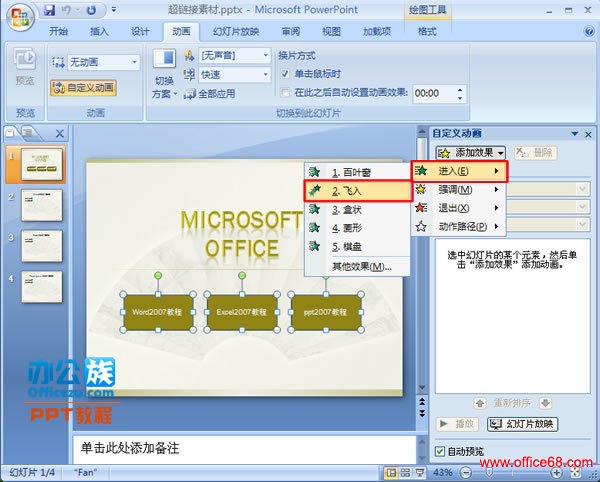Select the Slides thumbnail pane tab
Viewport: 600px width, 482px height.
[x=11, y=133]
